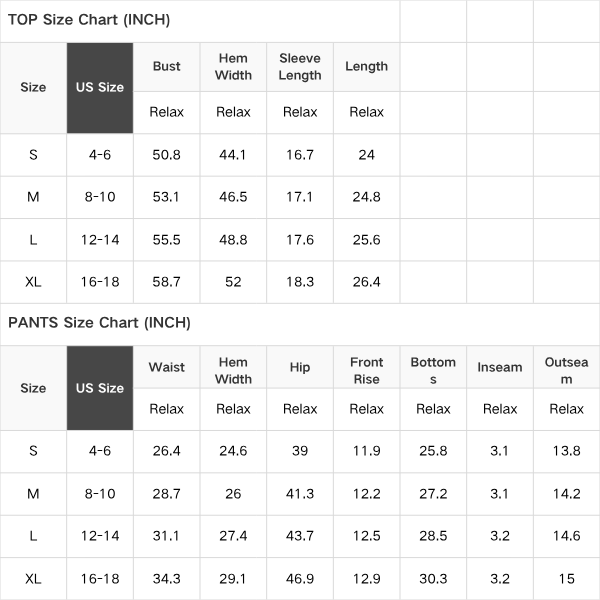The image size is (600, 600).
Task: Select the Waist column header
Action: click(x=166, y=367)
